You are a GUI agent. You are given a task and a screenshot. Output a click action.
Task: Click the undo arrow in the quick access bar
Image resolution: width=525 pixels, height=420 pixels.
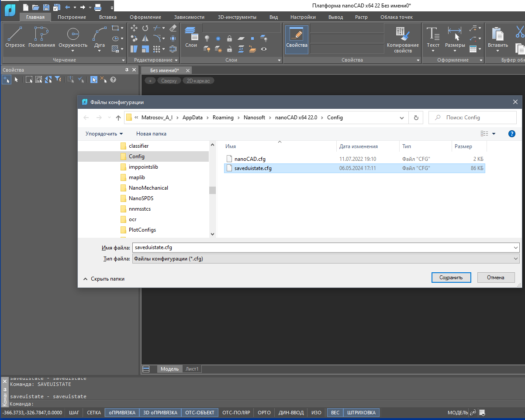tap(67, 7)
